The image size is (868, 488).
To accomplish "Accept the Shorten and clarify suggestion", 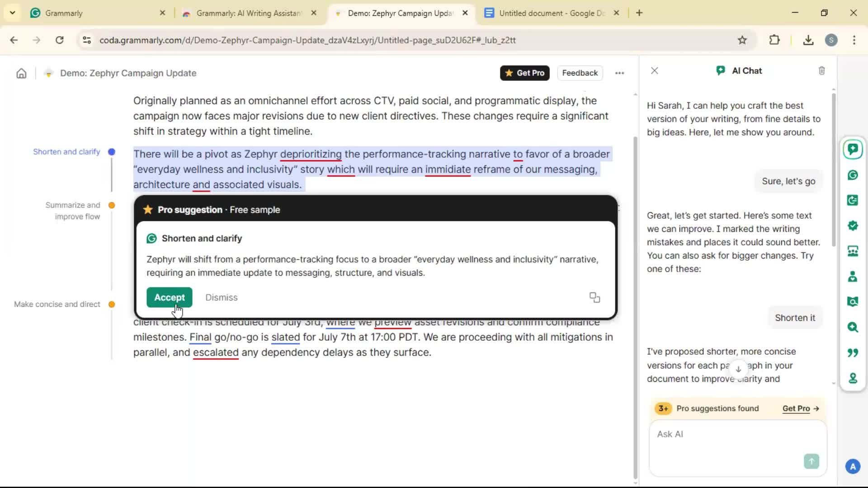I will pos(169,297).
